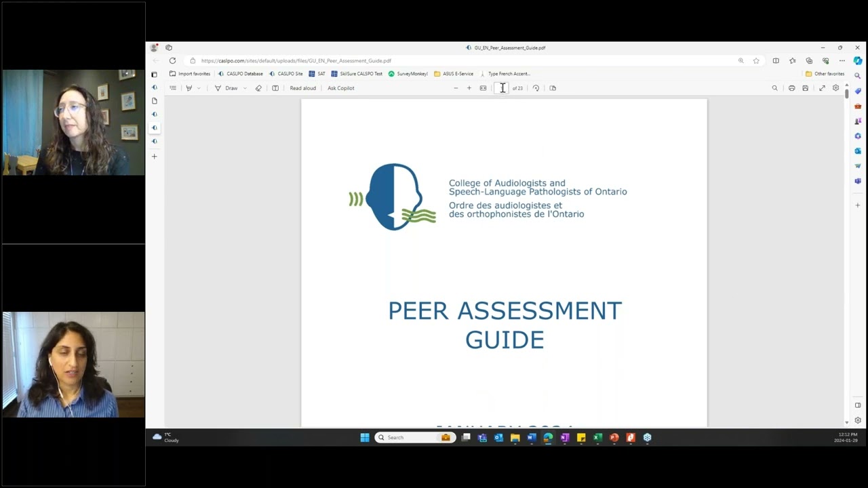
Task: Open File Explorer from the taskbar
Action: coord(515,438)
